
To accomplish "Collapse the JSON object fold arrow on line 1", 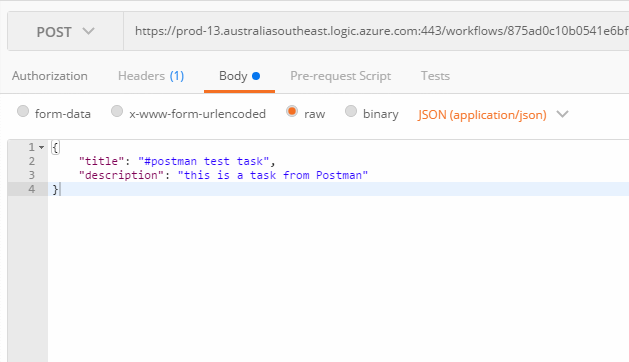I will coord(41,148).
